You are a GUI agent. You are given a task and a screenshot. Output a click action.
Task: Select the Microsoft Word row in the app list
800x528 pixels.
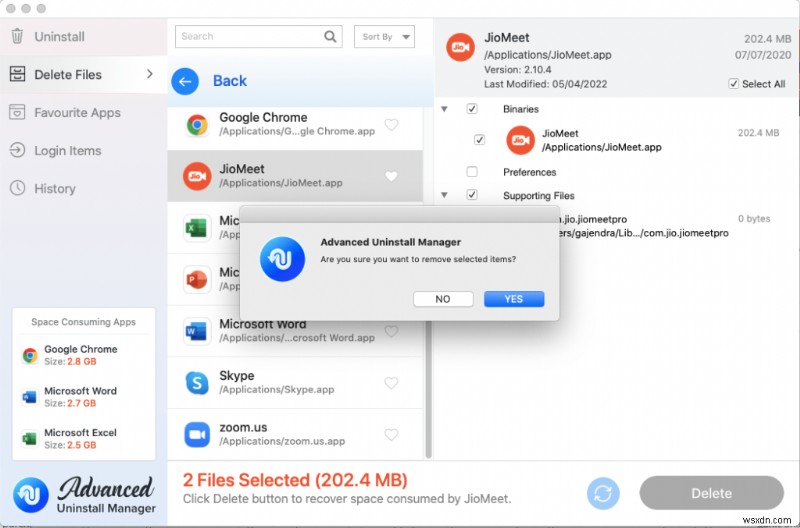pos(295,331)
